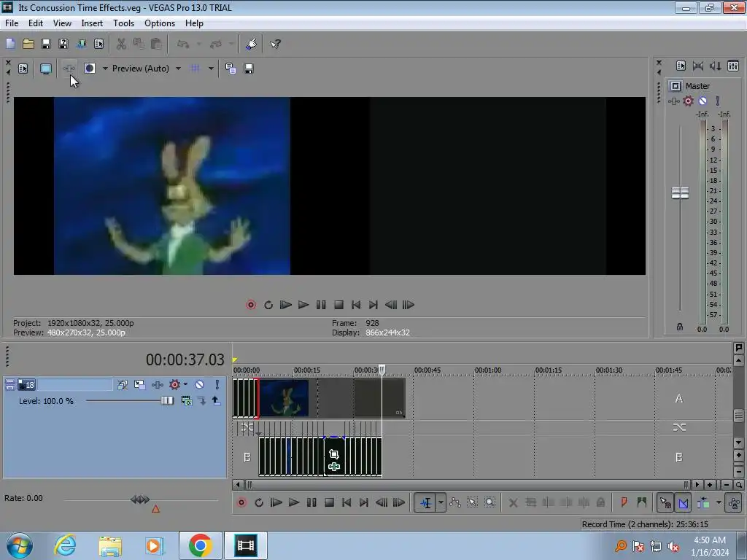Image resolution: width=747 pixels, height=560 pixels.
Task: Select the Zoom Edit Tool magnifier
Action: [x=489, y=503]
